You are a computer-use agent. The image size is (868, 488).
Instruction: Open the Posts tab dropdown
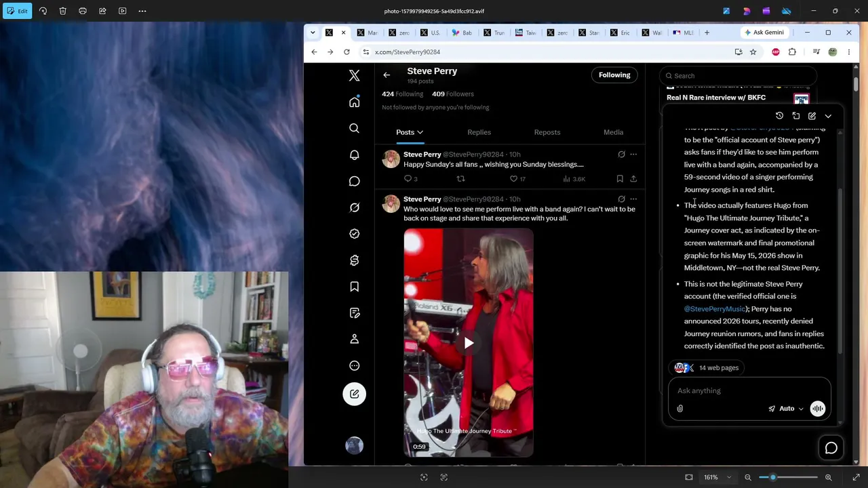point(410,132)
